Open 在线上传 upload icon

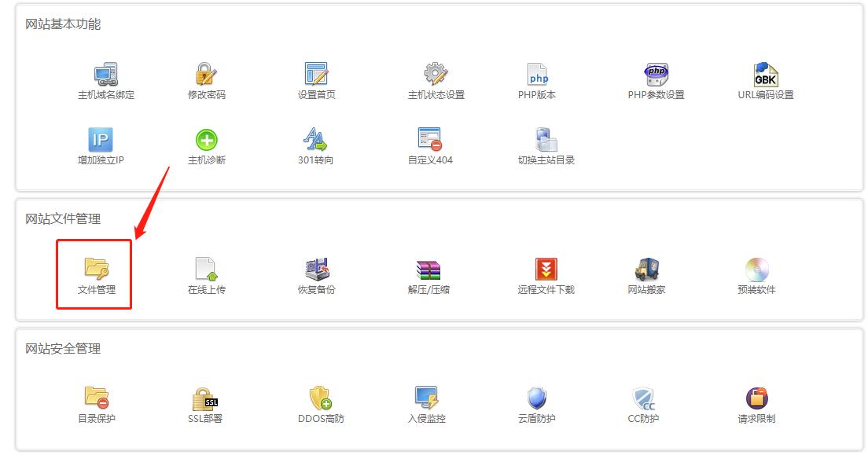point(206,270)
